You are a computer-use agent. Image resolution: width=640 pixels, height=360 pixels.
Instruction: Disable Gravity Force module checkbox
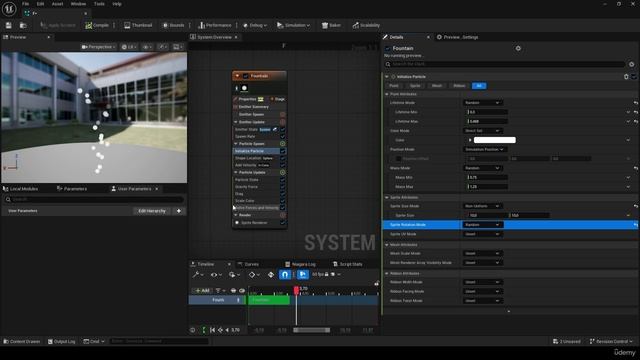(x=282, y=187)
